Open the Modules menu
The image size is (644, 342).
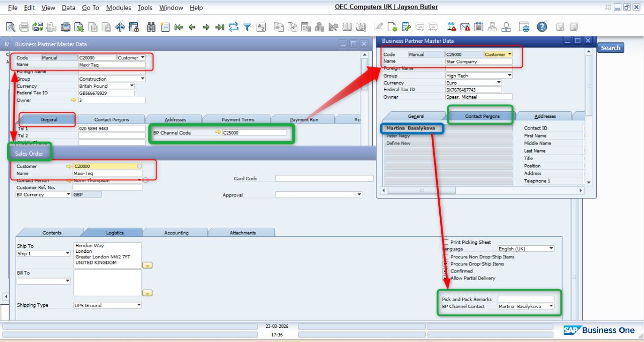119,8
